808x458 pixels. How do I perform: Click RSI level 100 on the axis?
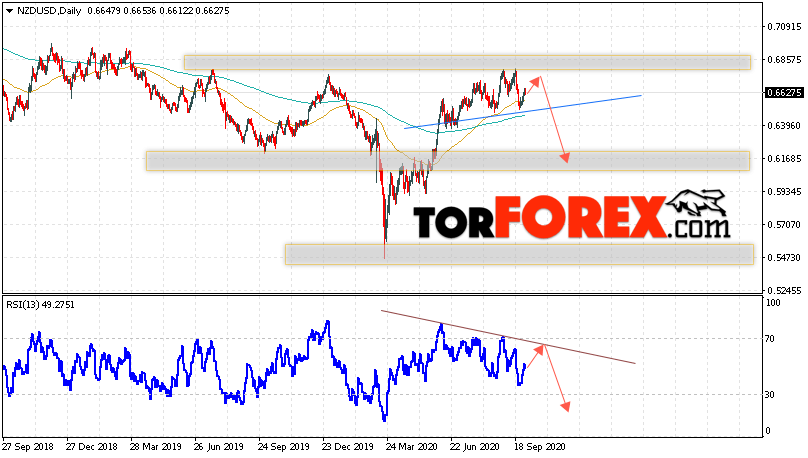point(773,303)
